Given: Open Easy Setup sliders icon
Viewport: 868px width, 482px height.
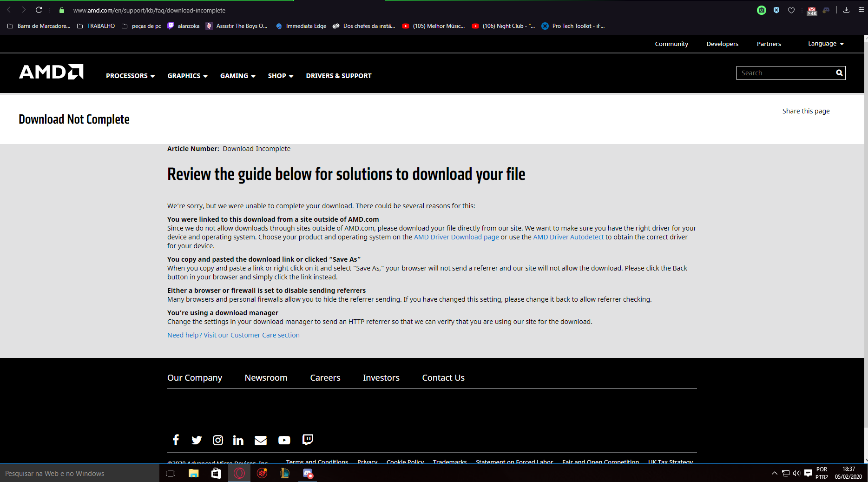Looking at the screenshot, I should point(861,10).
